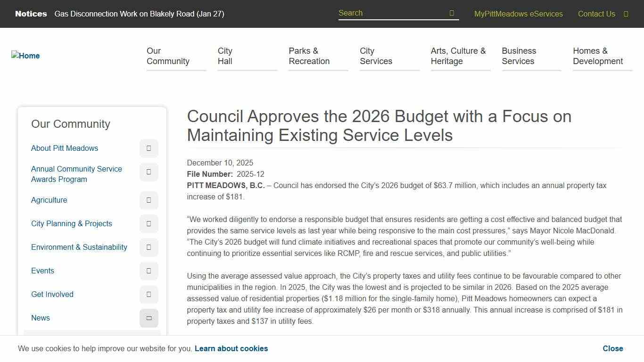The width and height of the screenshot is (644, 362).
Task: Click the Agriculture expander icon
Action: click(x=149, y=200)
